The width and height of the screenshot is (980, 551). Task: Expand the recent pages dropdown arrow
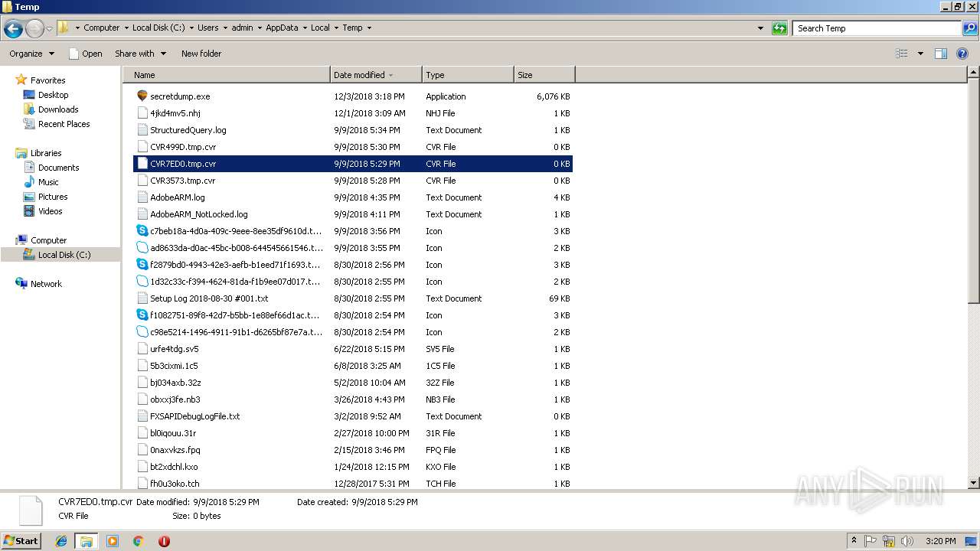click(x=50, y=29)
